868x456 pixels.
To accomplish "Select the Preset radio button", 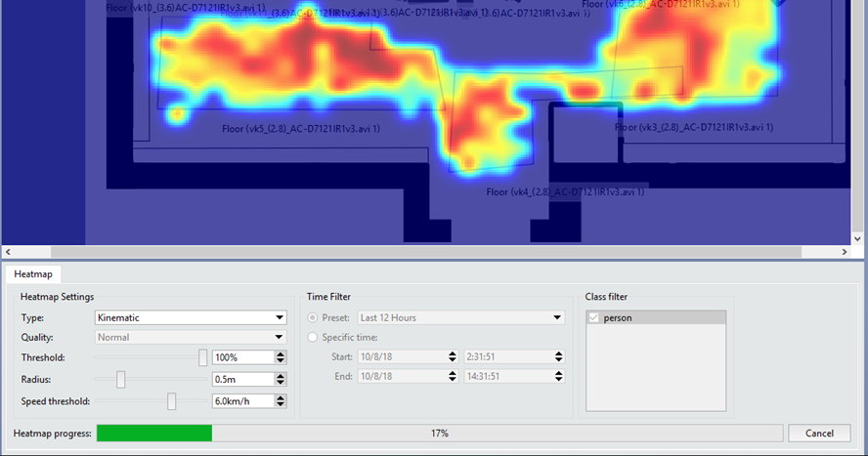I will pos(314,317).
